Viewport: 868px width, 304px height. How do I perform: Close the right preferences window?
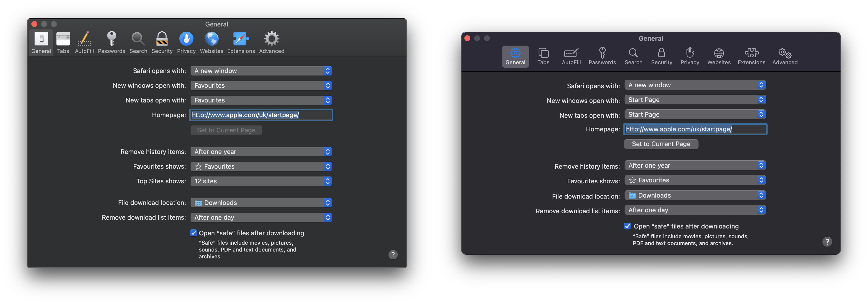(x=467, y=38)
